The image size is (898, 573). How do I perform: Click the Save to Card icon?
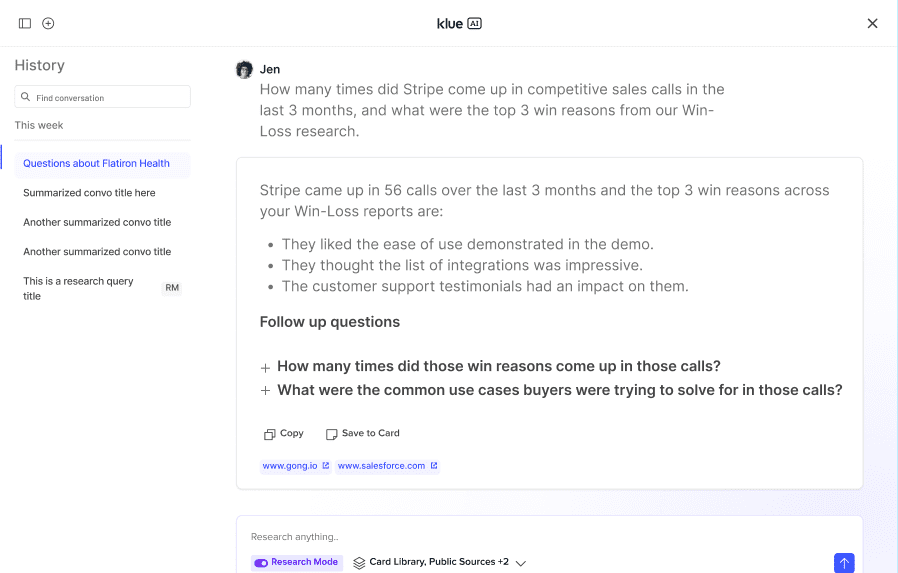[x=332, y=434]
